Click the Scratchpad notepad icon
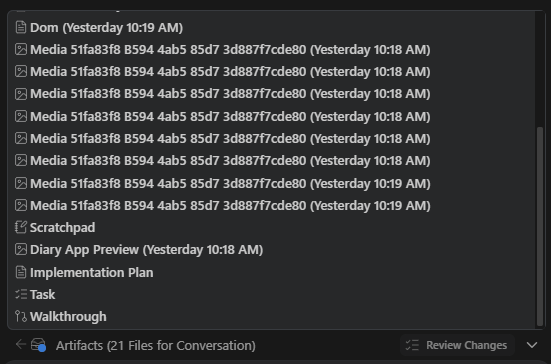Viewport: 551px width, 364px height. click(x=21, y=227)
